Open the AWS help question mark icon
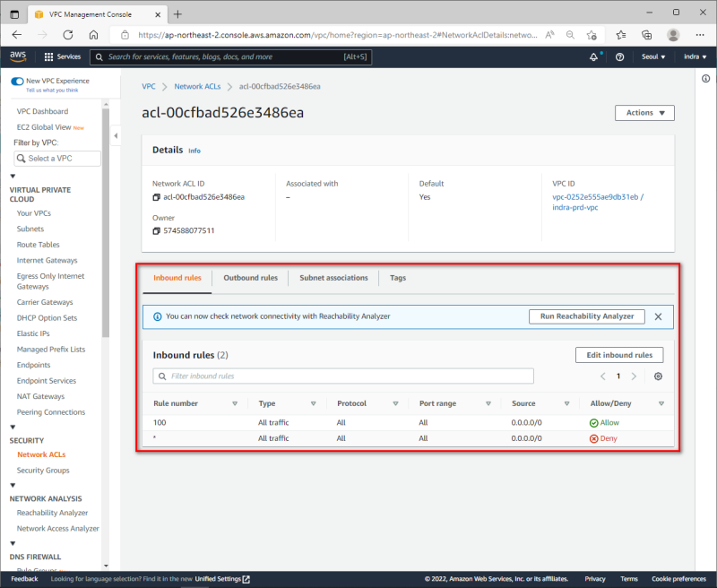 click(x=619, y=56)
